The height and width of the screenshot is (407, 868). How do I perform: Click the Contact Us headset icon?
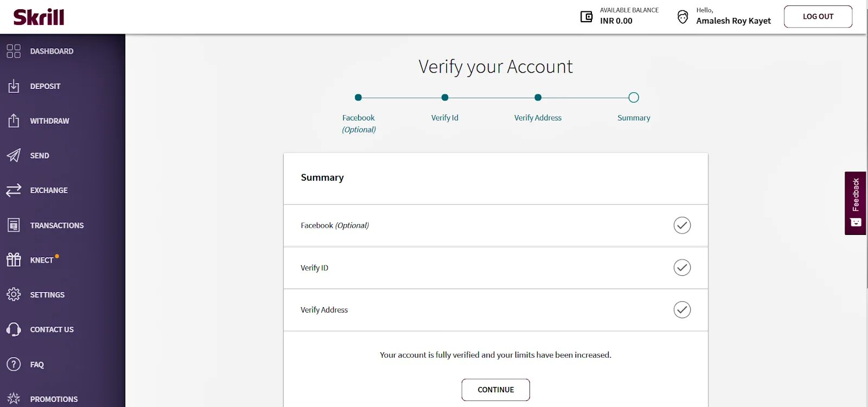tap(14, 329)
